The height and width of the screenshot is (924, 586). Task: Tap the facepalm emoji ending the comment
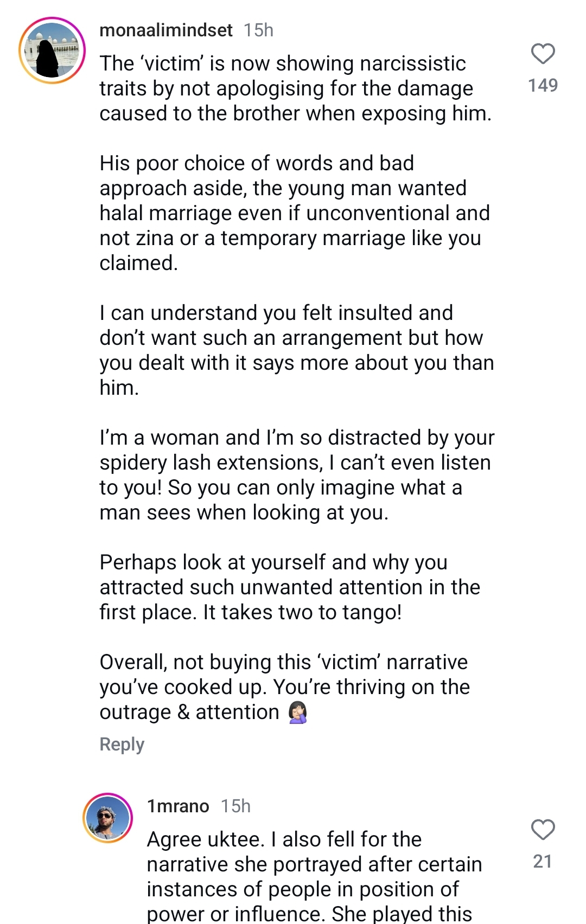click(x=298, y=712)
